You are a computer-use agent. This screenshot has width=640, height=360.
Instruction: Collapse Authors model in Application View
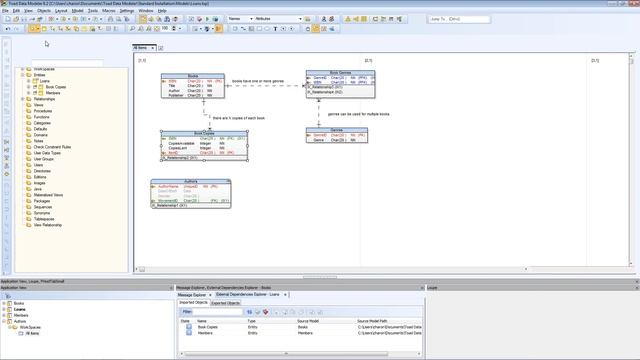[4, 321]
